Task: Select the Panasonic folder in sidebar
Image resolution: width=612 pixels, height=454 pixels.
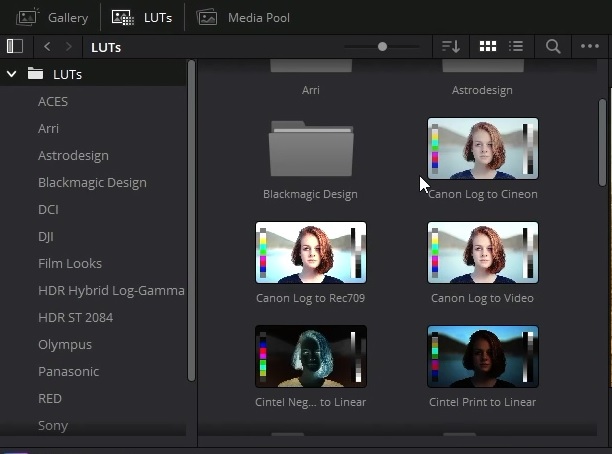Action: click(69, 371)
